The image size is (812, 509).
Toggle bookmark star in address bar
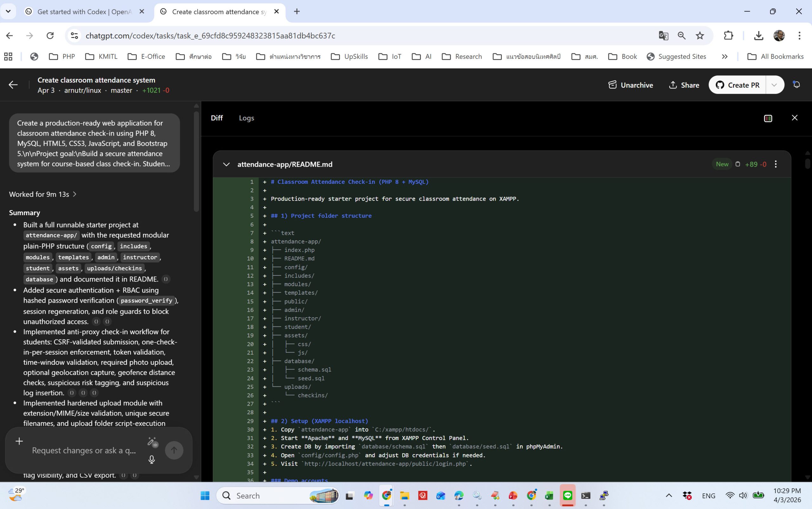pos(700,36)
